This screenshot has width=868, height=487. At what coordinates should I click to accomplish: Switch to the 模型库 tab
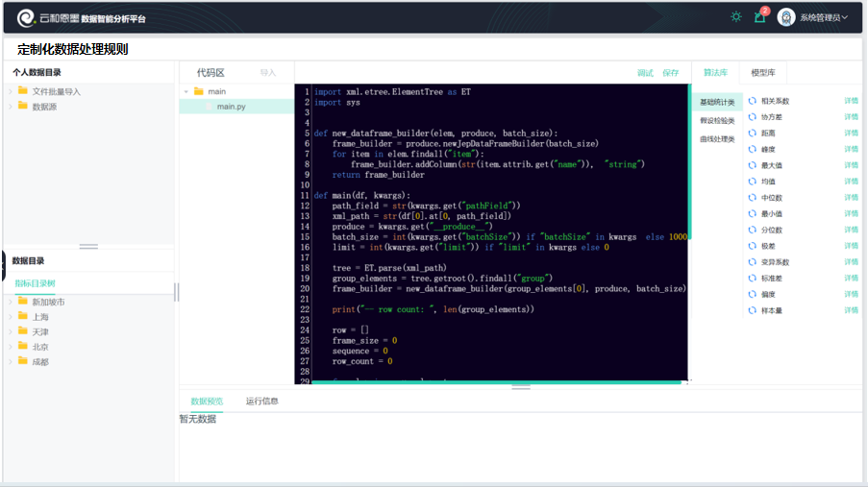tap(763, 72)
